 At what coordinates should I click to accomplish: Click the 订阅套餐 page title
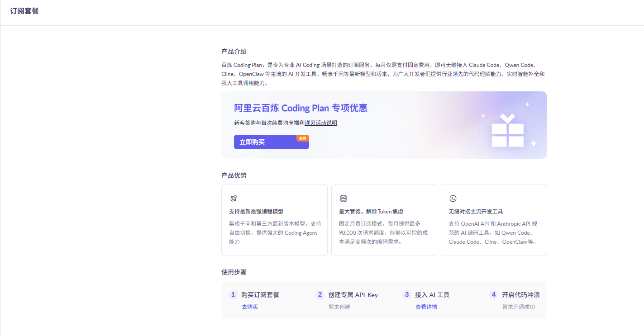24,11
